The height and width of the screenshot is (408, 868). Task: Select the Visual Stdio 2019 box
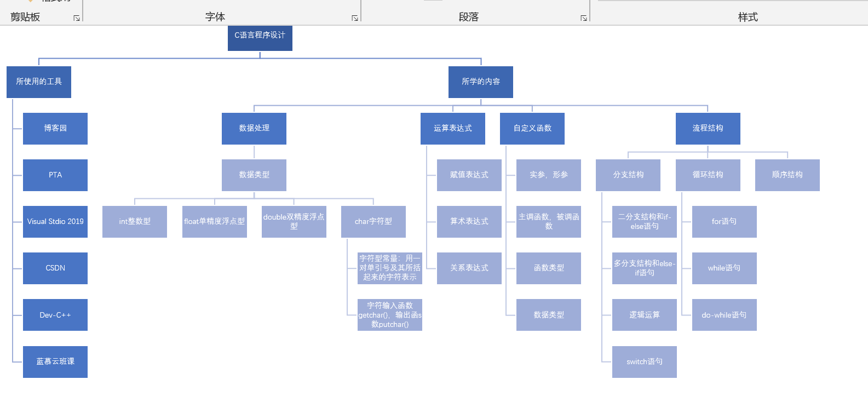click(55, 222)
